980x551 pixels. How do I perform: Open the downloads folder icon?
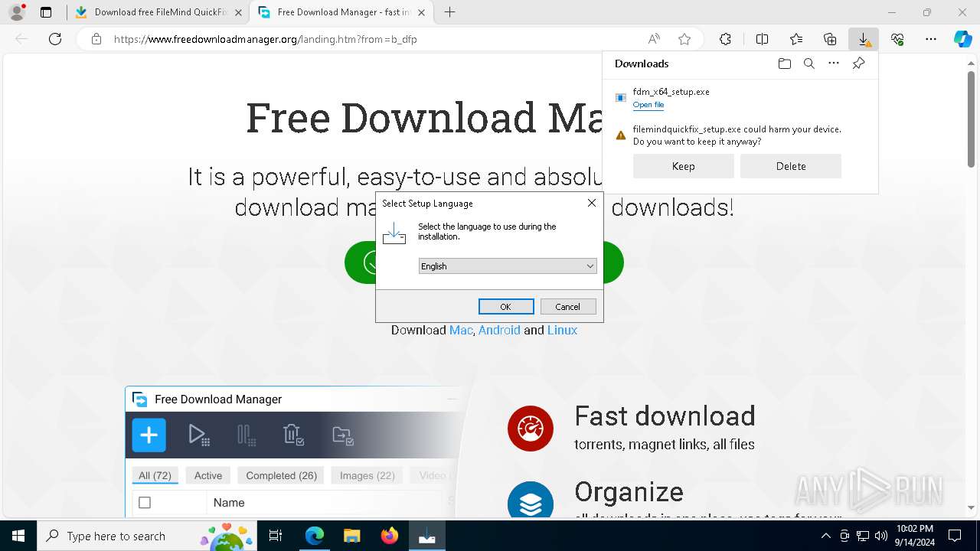point(784,64)
